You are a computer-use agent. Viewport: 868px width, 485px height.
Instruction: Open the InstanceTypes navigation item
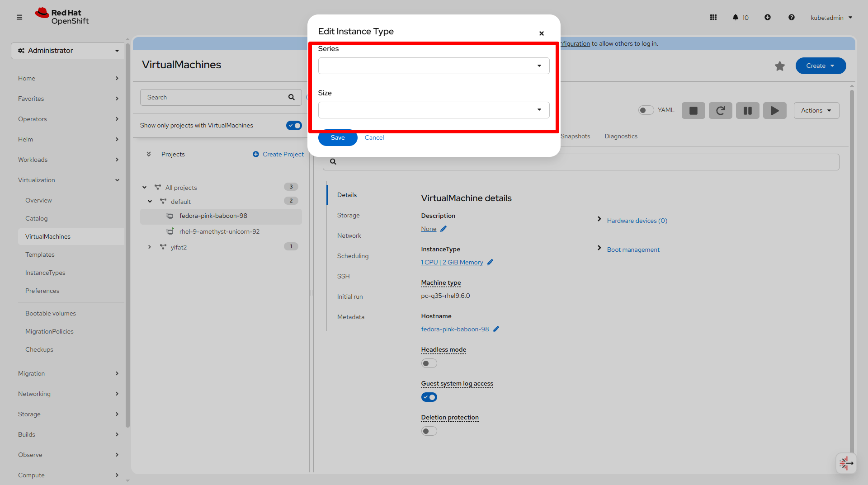[x=45, y=273]
